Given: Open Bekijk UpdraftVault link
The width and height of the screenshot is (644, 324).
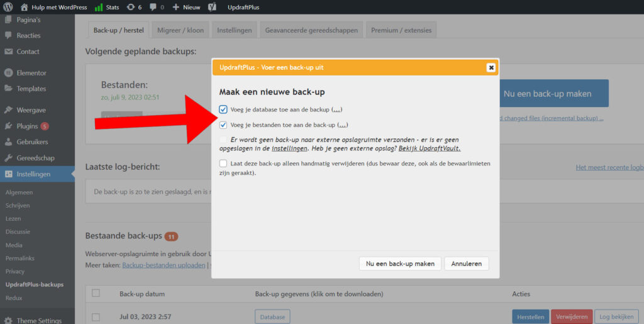Looking at the screenshot, I should point(430,148).
